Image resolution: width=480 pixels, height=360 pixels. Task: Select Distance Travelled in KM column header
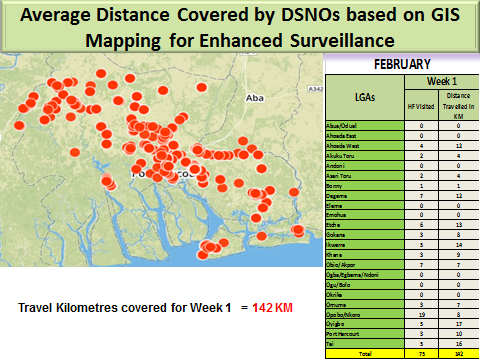point(459,106)
